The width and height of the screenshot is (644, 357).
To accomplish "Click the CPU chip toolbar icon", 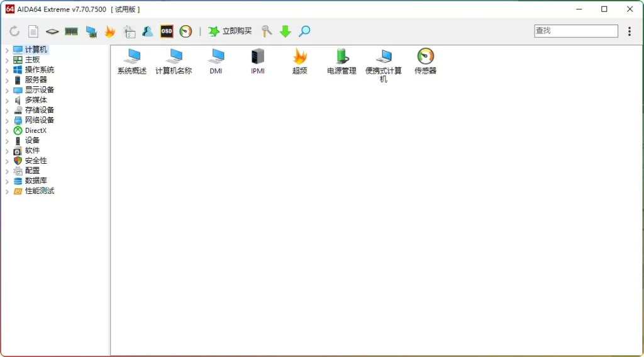I will pyautogui.click(x=52, y=31).
